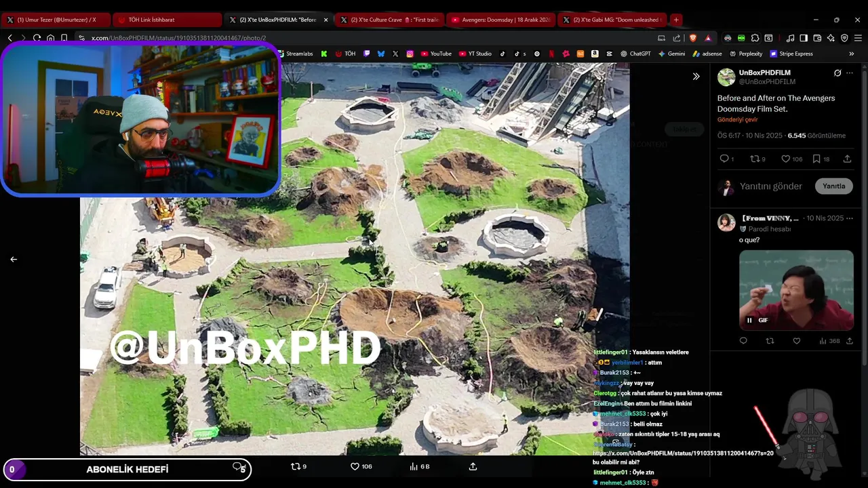Open UnBoxPHDFILM profile name link

pyautogui.click(x=764, y=73)
